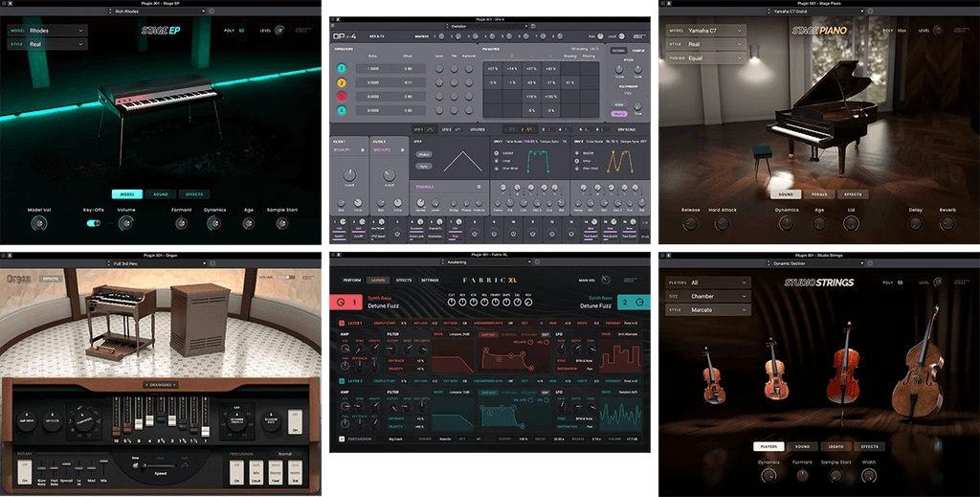Click Edit button in Layer 1 envelope

tap(545, 334)
